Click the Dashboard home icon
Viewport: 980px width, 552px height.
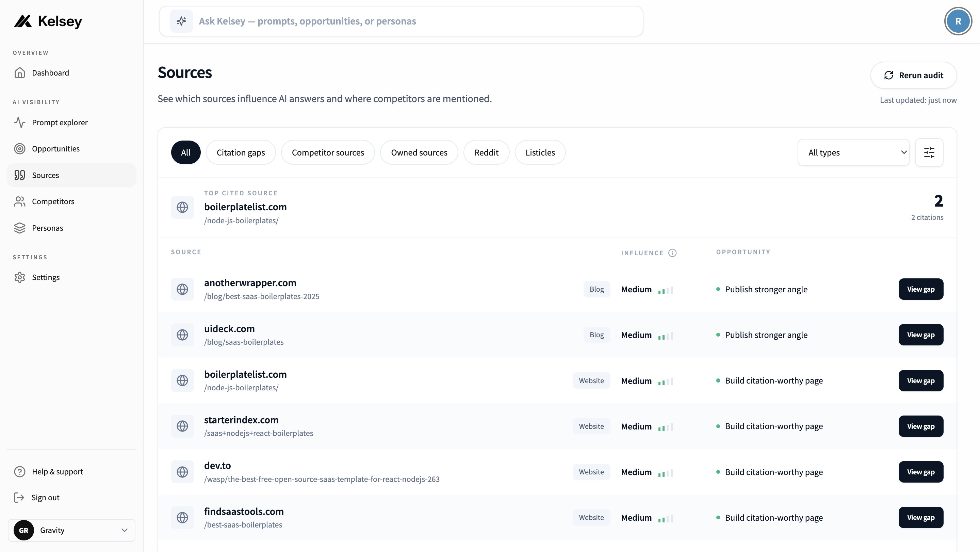tap(20, 73)
